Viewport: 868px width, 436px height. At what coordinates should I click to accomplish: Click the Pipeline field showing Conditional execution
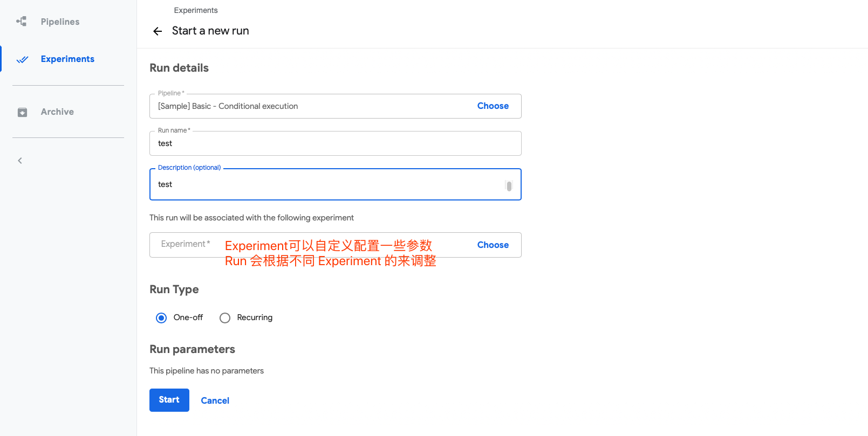(307, 107)
